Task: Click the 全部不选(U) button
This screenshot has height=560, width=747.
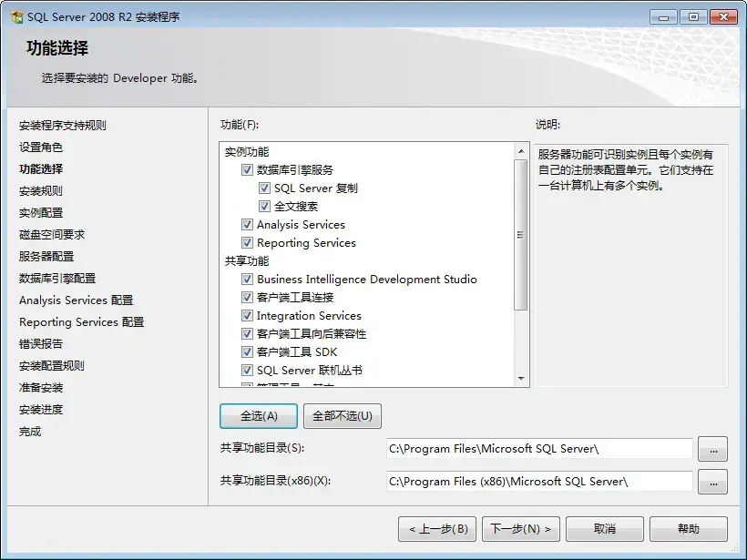Action: (x=342, y=416)
